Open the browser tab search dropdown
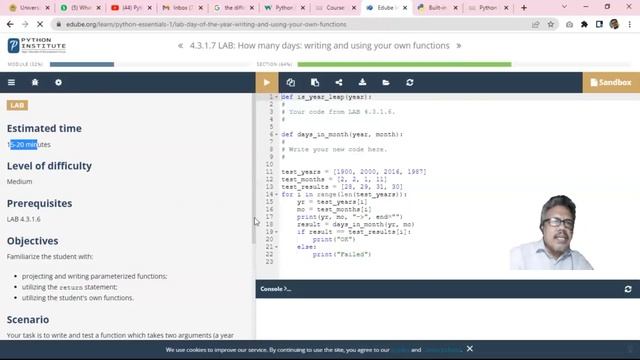640x360 pixels. click(564, 7)
